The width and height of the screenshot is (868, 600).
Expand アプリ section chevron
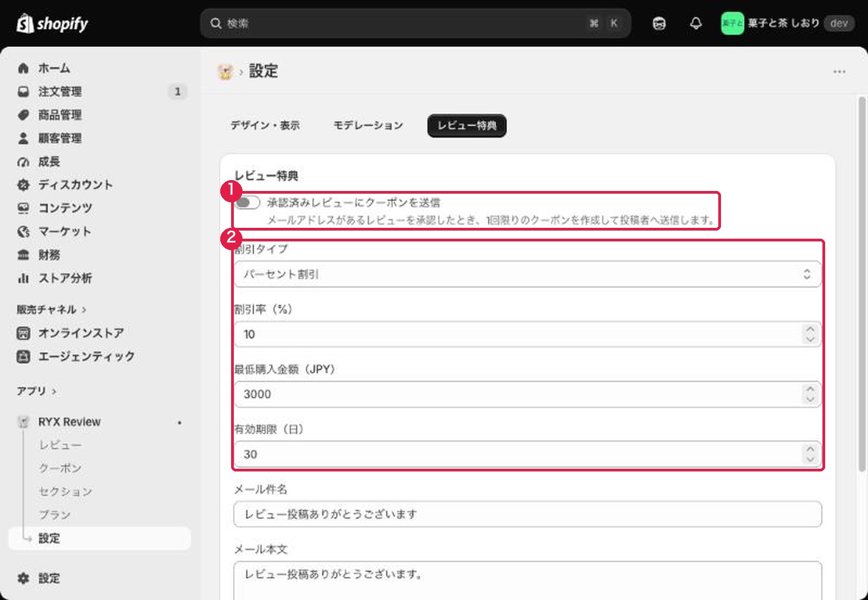coord(54,391)
